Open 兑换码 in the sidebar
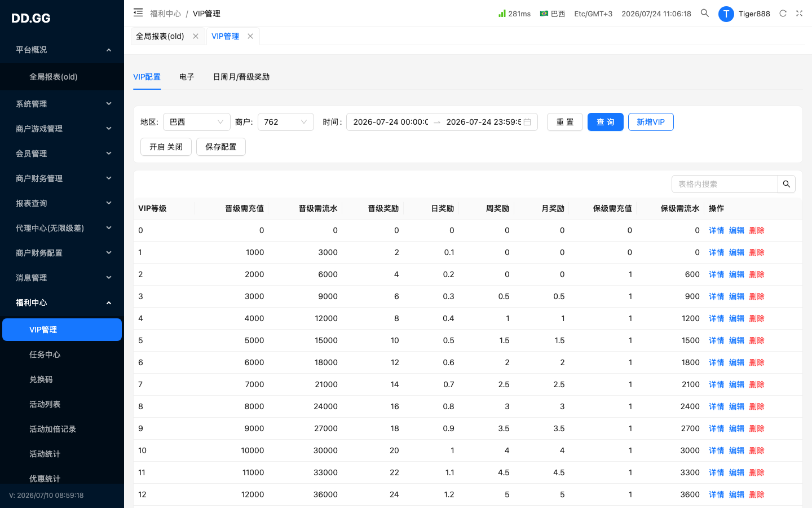Image resolution: width=812 pixels, height=508 pixels. point(62,379)
